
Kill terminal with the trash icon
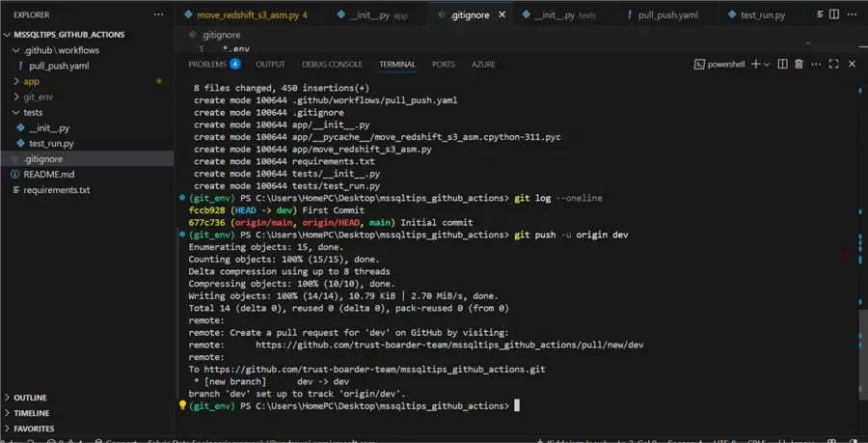click(799, 65)
